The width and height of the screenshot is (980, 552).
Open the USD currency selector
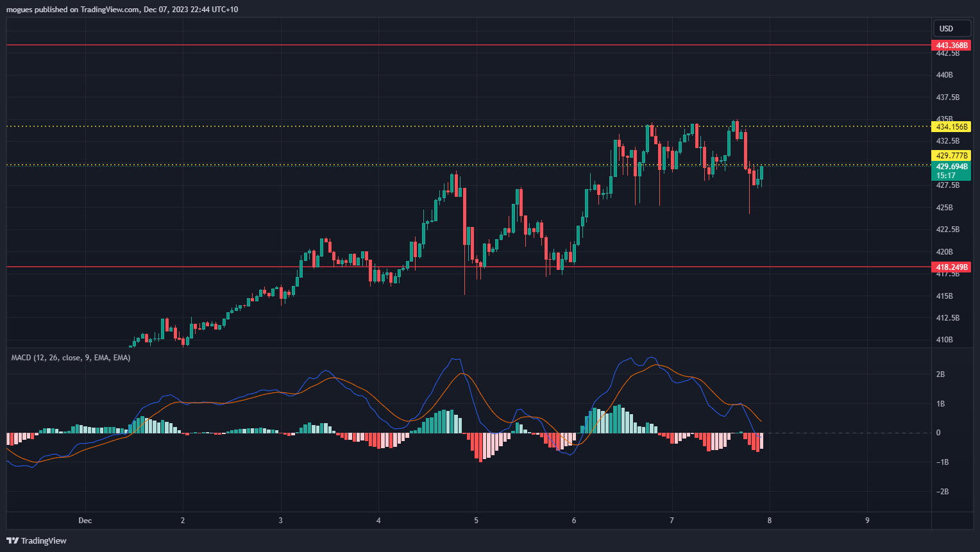pos(952,28)
